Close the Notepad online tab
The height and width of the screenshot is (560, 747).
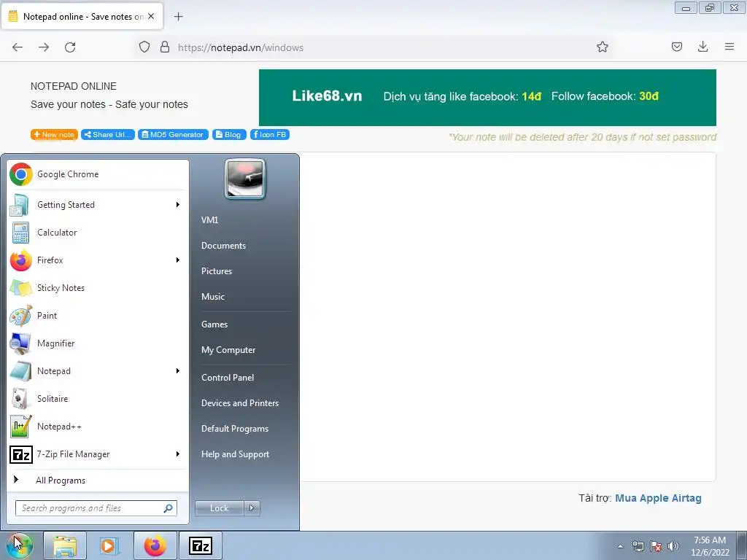tap(151, 16)
